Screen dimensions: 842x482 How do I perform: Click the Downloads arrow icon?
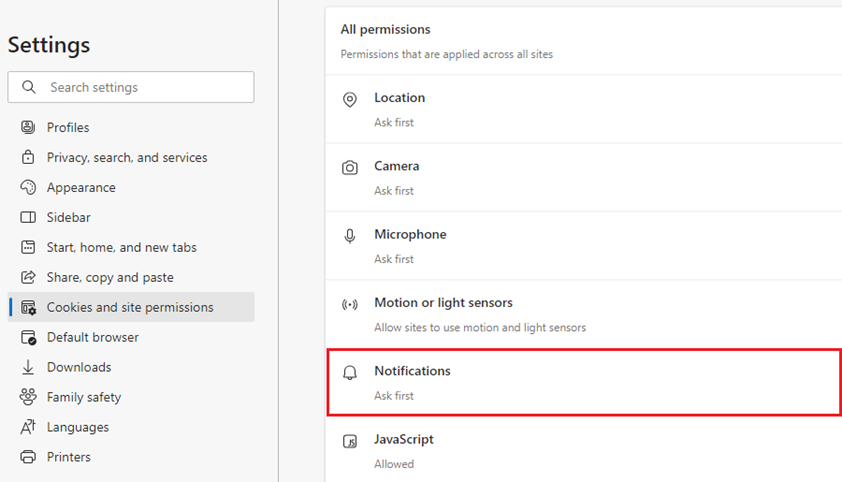(x=28, y=367)
